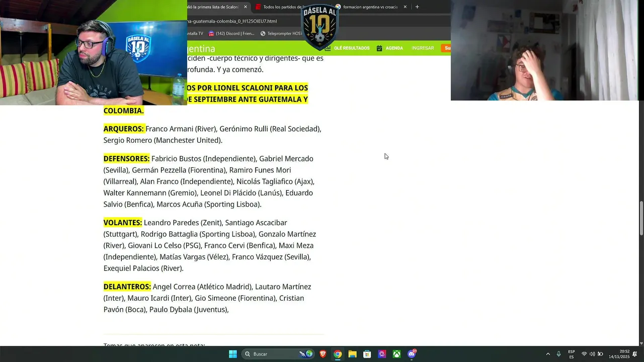644x362 pixels.
Task: Open File Explorer from the taskbar
Action: point(353,354)
